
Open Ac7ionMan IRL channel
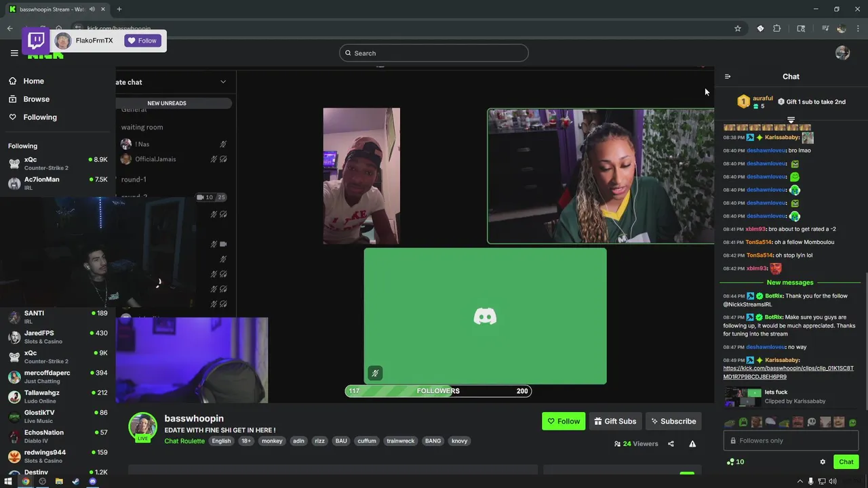click(x=58, y=183)
